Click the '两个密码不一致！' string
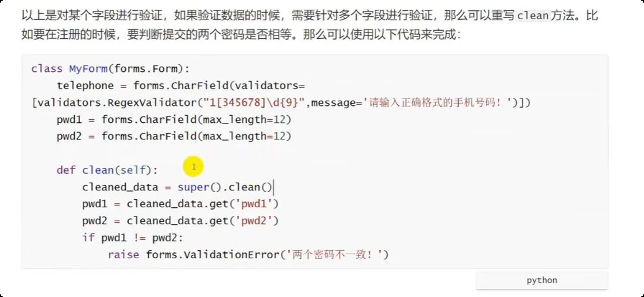Viewport: 644px width, 297px height. coord(334,255)
